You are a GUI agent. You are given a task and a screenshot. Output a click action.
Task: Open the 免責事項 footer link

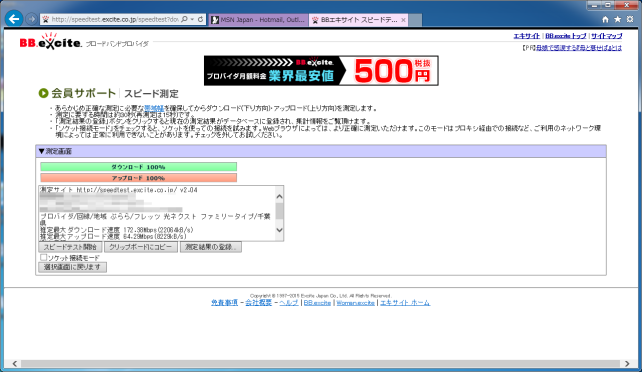tap(224, 303)
